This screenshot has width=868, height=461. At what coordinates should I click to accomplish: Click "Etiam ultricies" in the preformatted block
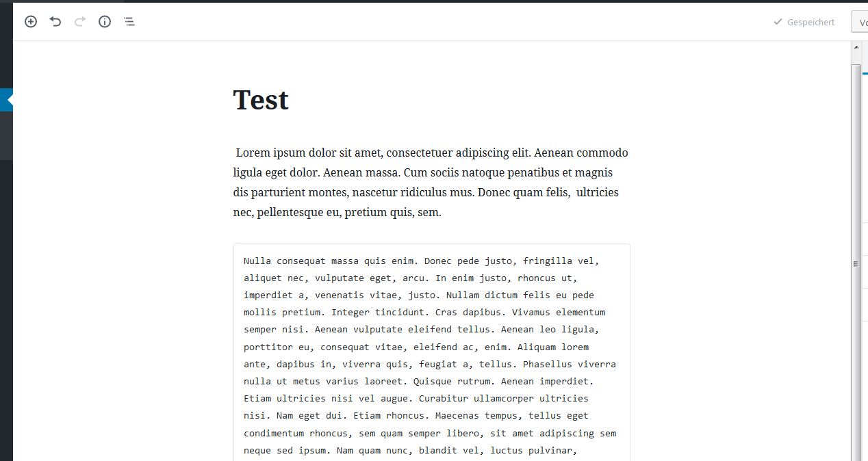coord(284,398)
